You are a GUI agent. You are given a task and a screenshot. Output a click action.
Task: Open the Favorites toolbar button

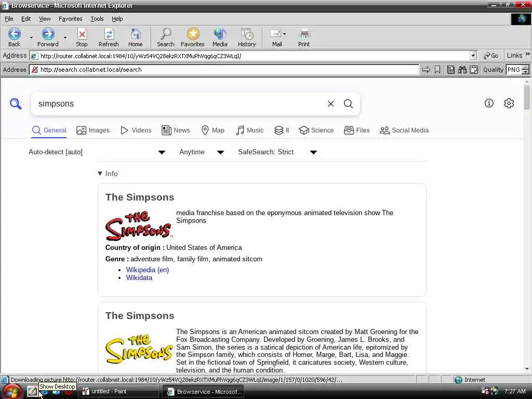click(x=193, y=37)
